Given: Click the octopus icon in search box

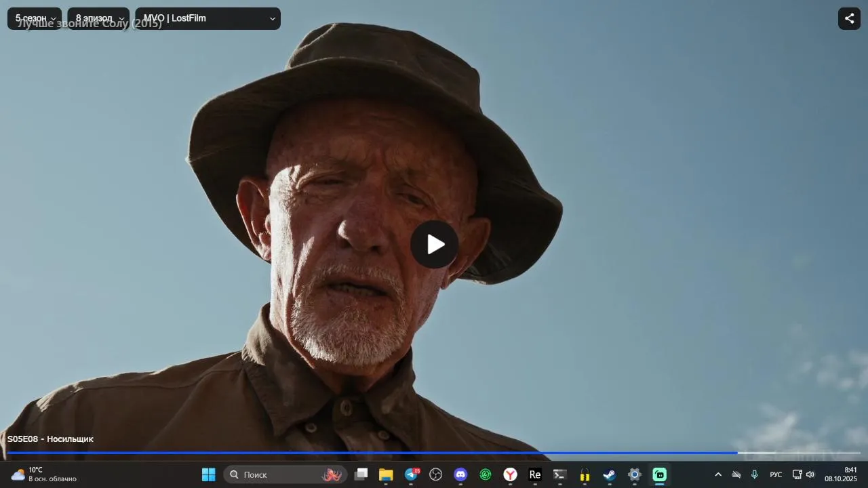Looking at the screenshot, I should 332,474.
